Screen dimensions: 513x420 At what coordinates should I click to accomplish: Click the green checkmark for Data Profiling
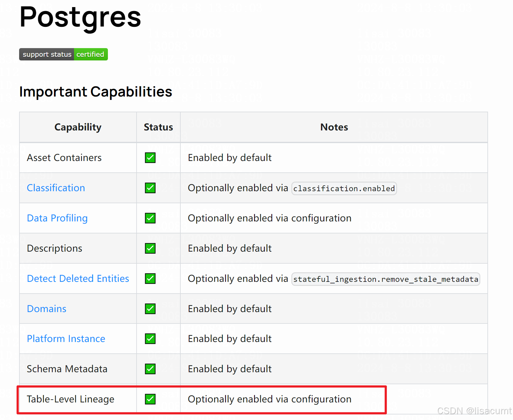[x=150, y=218]
